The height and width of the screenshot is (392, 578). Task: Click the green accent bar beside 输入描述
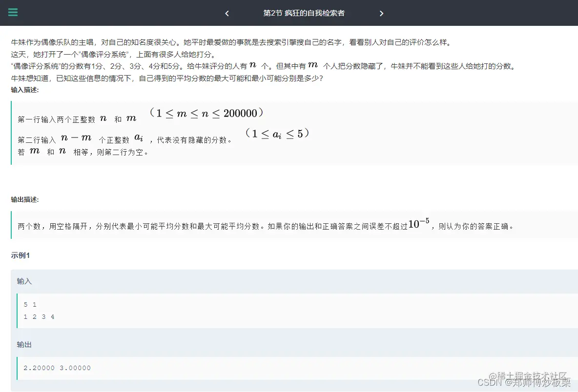[x=11, y=132]
